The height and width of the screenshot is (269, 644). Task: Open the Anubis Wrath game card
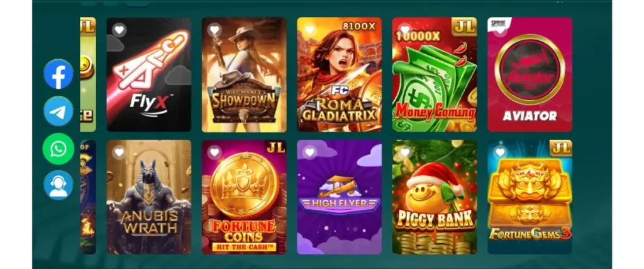(148, 197)
